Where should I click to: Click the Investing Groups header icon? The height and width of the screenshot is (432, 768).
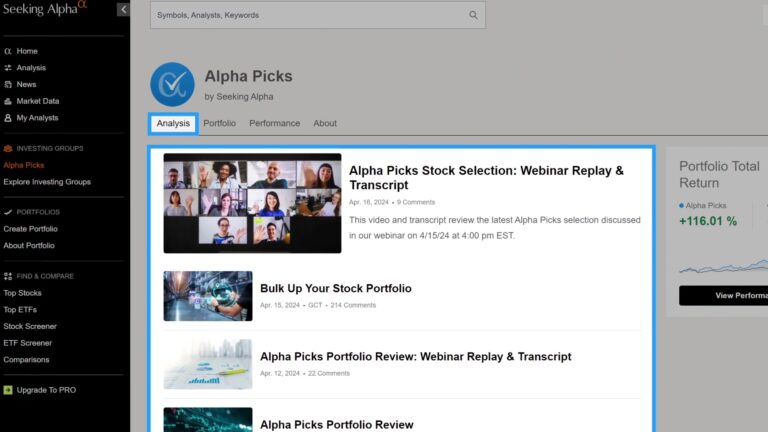[8, 148]
